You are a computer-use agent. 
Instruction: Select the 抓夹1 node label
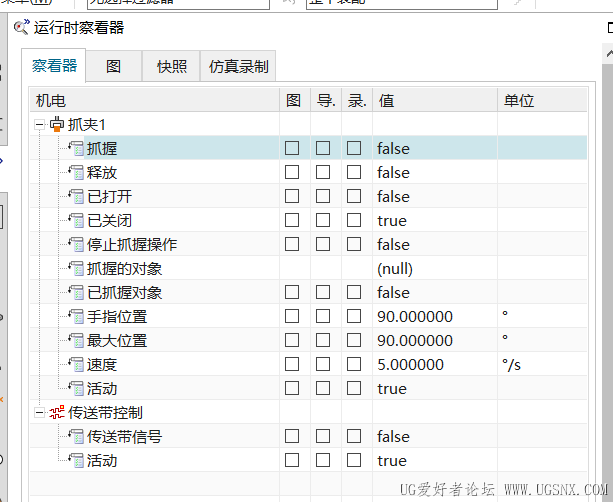(86, 125)
